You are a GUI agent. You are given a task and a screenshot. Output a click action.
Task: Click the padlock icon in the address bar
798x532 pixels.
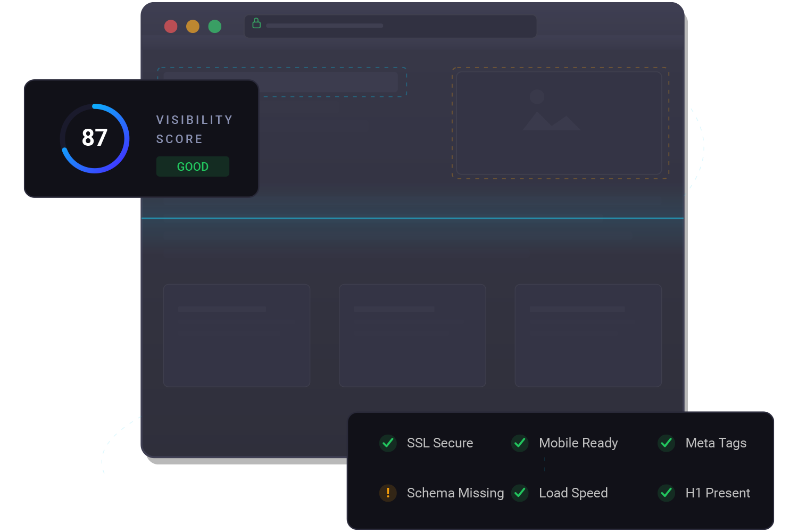coord(257,23)
